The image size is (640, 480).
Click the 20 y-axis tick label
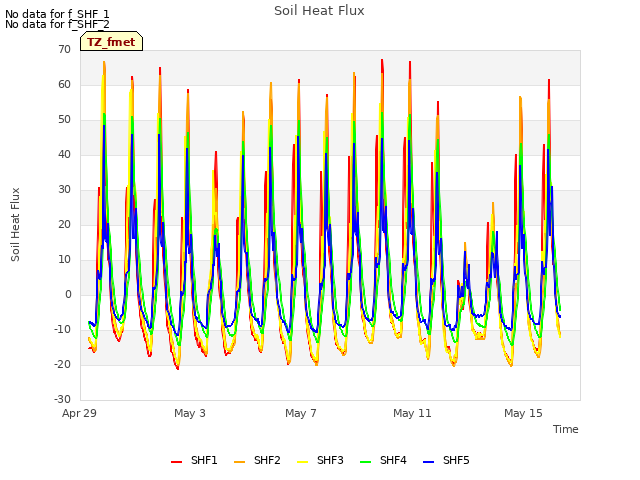64,224
